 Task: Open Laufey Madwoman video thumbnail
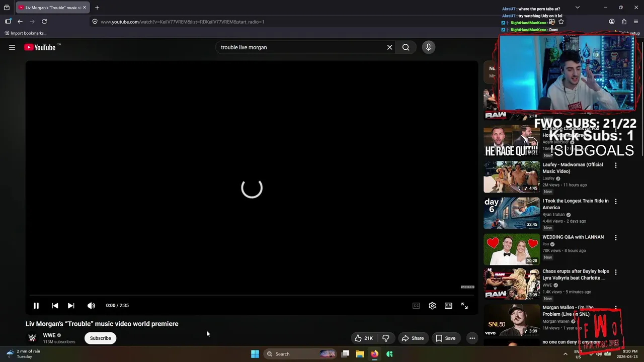(512, 177)
